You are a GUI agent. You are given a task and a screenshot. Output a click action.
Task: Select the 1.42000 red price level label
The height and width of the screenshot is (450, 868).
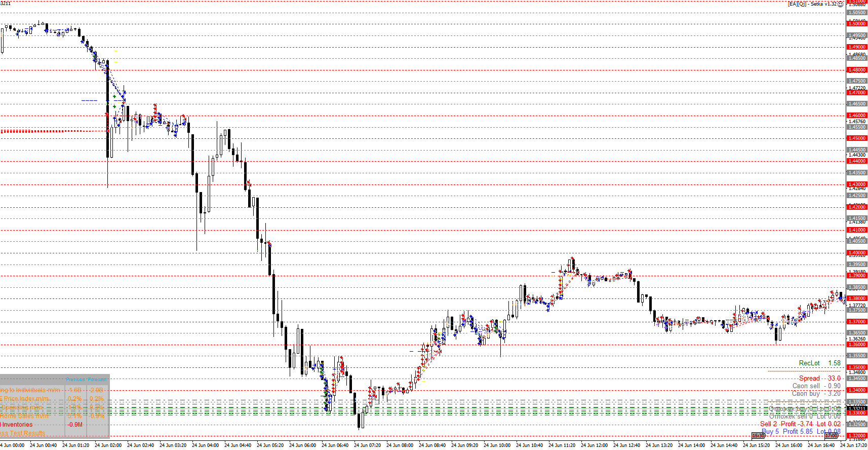pyautogui.click(x=857, y=207)
